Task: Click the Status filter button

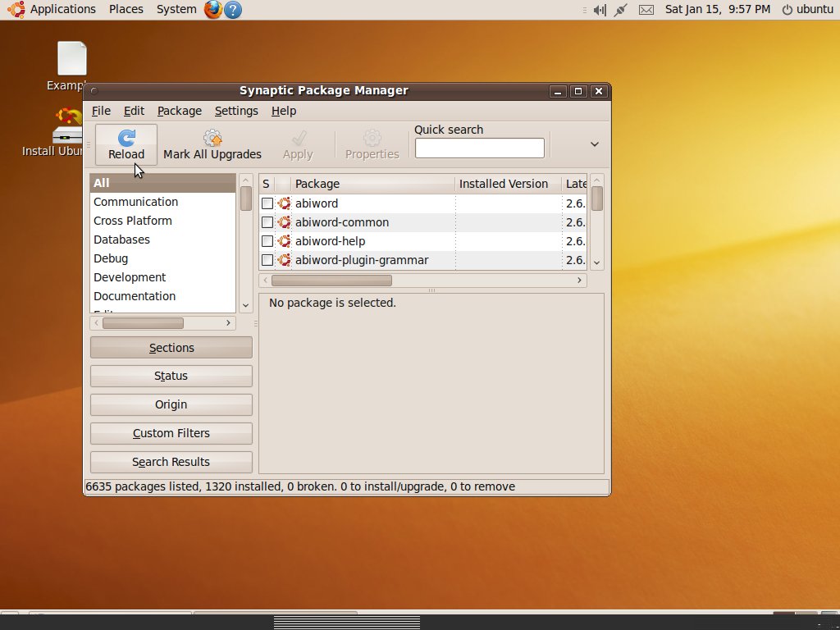Action: click(171, 376)
